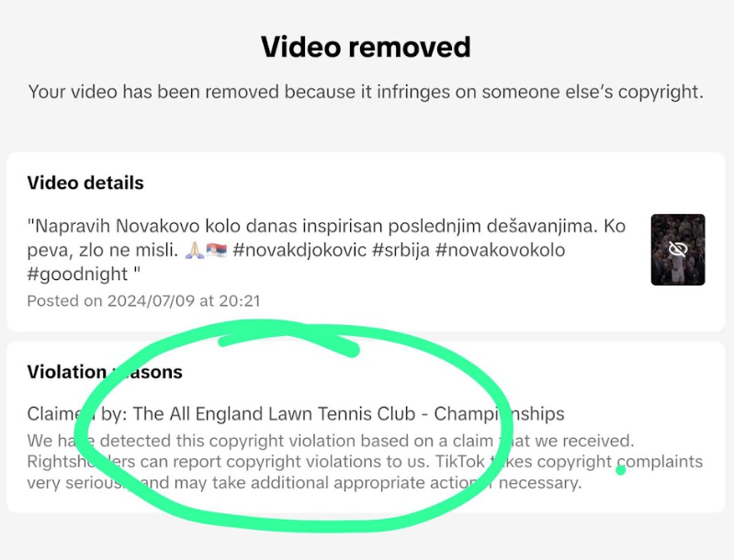Viewport: 734px width, 560px height.
Task: Open the #novakdjokovic hashtag
Action: pos(299,251)
